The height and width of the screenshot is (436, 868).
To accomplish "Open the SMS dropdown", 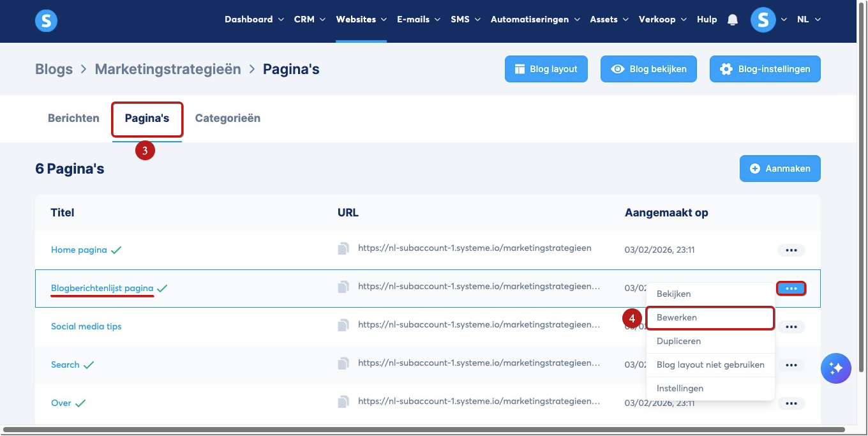I will pos(465,19).
